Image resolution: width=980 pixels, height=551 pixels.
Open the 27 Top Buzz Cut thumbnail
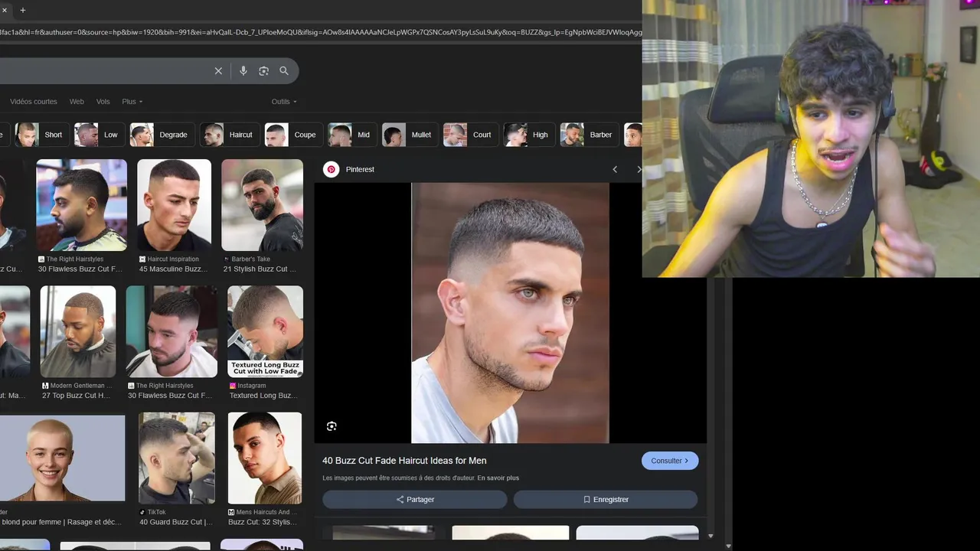click(78, 331)
